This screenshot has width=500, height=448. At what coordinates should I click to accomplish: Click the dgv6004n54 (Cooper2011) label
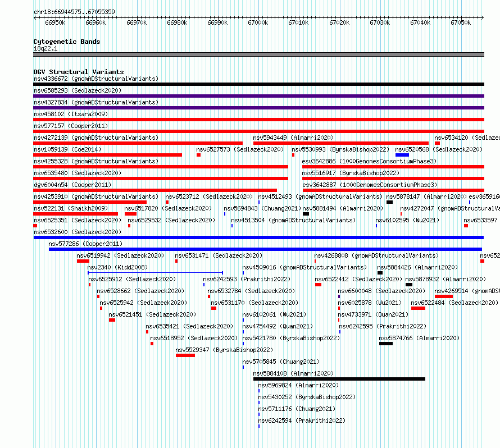(x=72, y=185)
